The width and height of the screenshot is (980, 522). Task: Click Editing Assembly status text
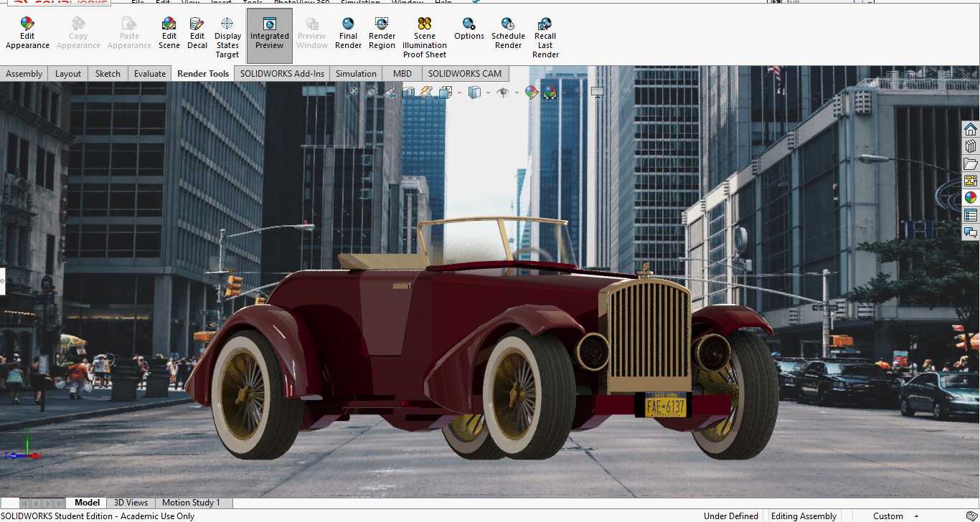coord(804,516)
